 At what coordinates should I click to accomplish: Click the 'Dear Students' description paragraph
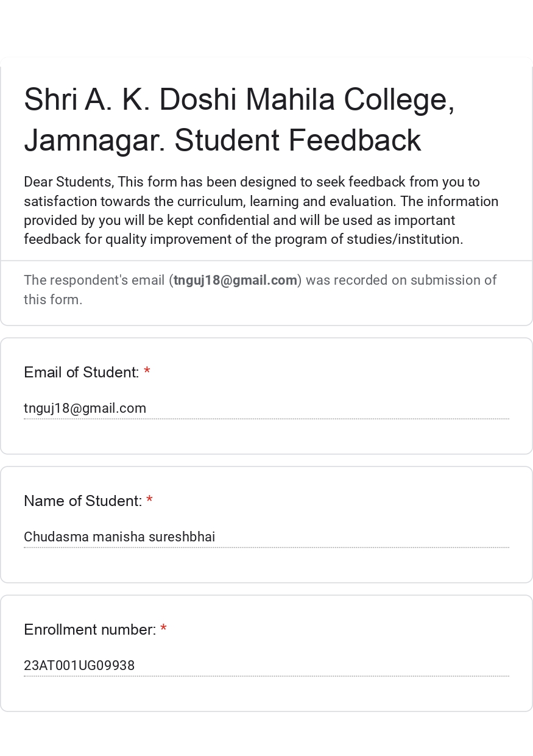click(x=261, y=210)
